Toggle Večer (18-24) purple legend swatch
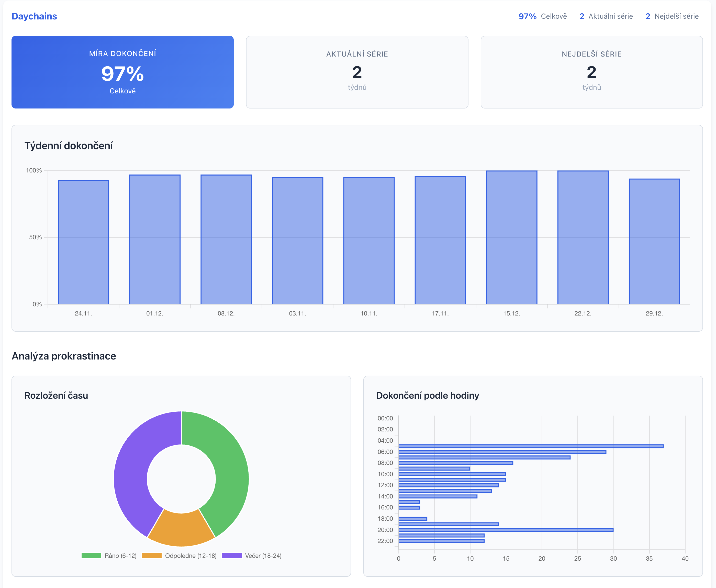Screen dimensions: 716x588 232,556
